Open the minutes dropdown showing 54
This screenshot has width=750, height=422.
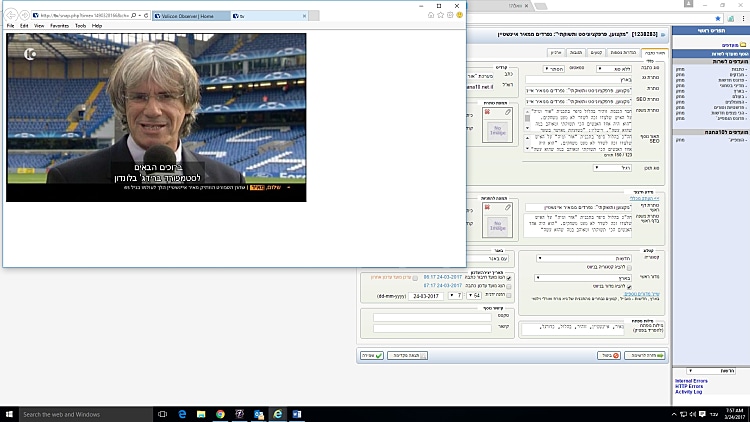(x=475, y=296)
